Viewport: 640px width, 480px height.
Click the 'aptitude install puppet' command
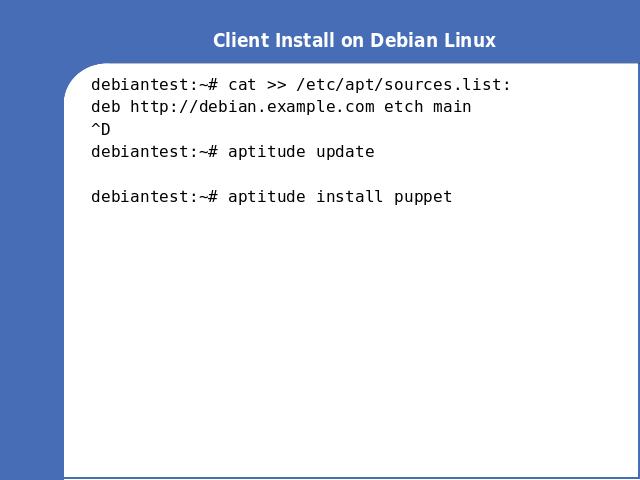340,197
